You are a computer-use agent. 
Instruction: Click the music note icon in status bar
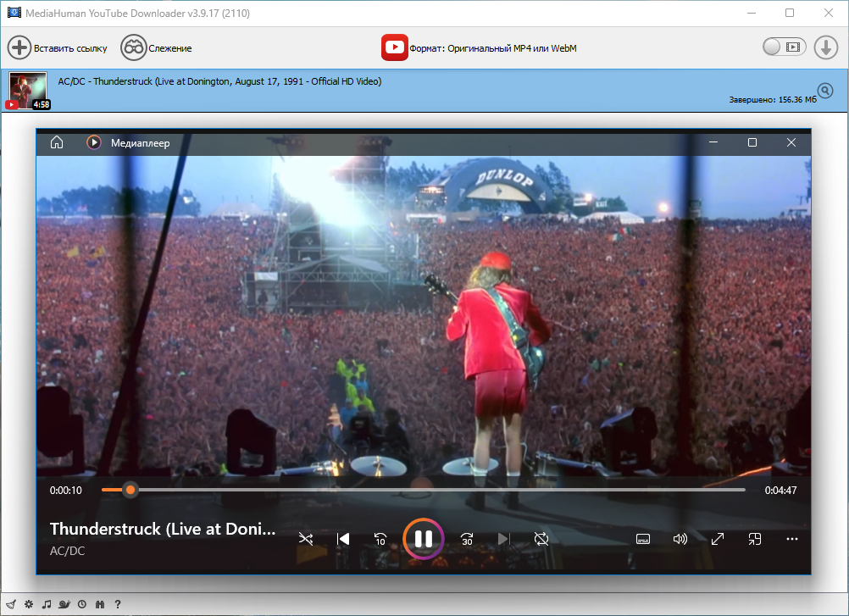click(x=47, y=604)
